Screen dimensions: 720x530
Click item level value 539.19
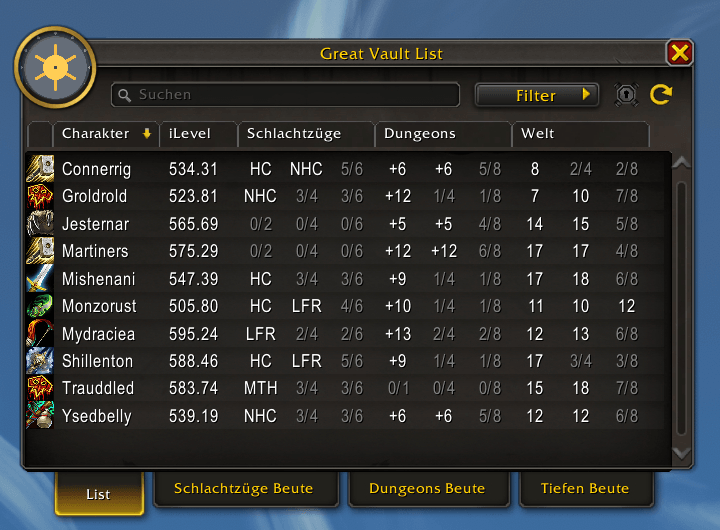(193, 416)
